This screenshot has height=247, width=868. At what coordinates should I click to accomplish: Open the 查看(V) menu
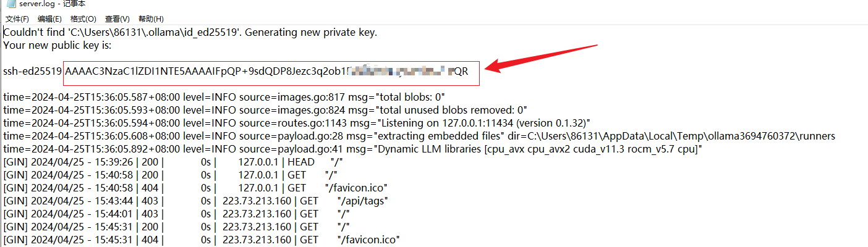(117, 19)
